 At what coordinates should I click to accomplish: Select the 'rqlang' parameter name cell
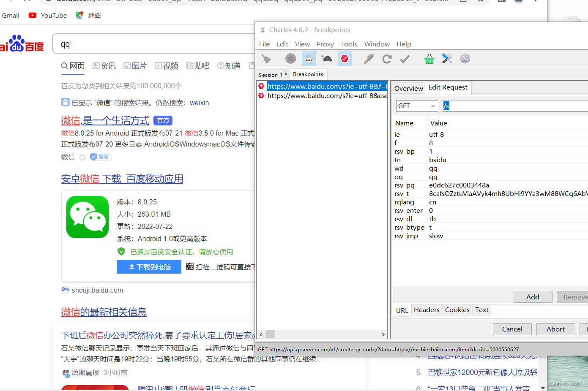pyautogui.click(x=410, y=202)
